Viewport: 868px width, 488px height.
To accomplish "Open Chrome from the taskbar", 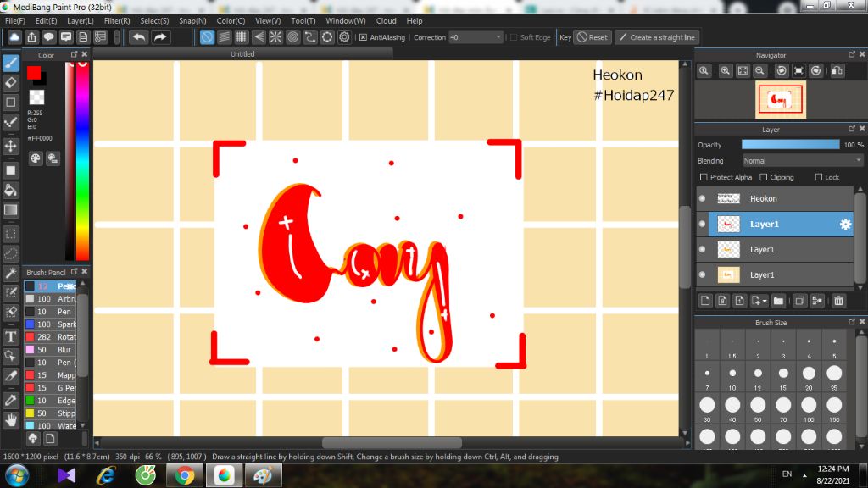I will click(184, 475).
